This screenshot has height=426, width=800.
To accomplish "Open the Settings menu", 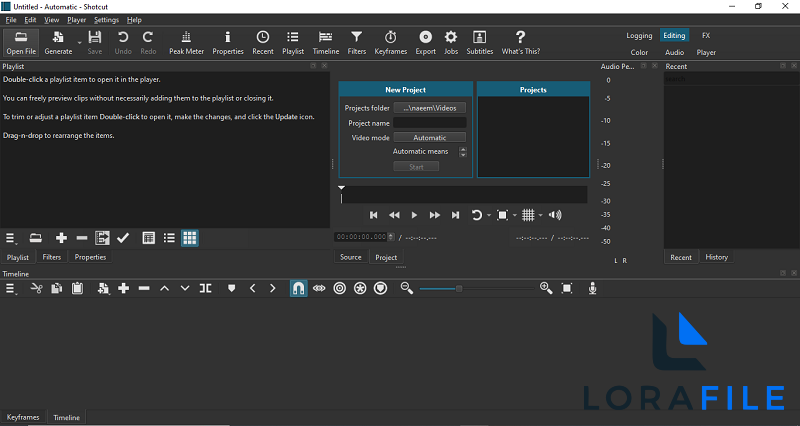I will [x=106, y=20].
